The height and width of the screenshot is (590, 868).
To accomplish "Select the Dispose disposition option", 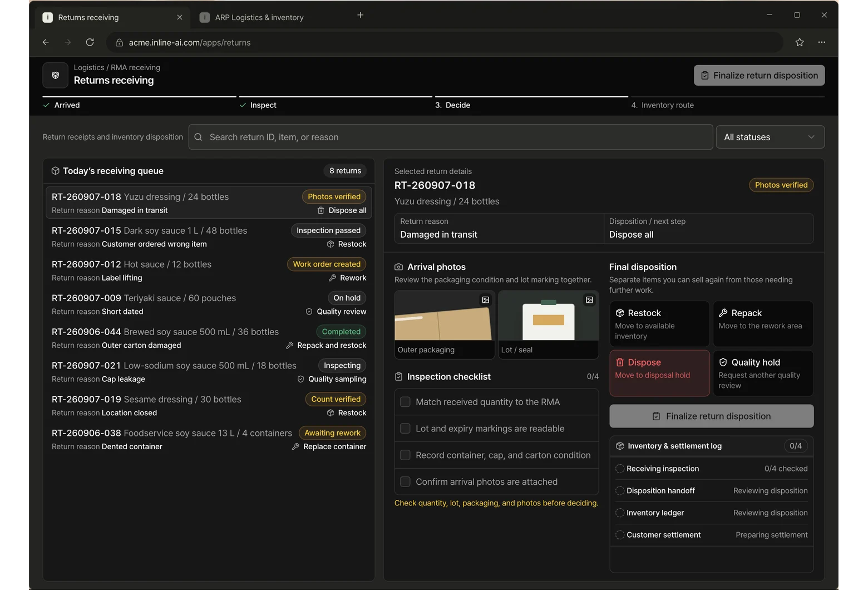I will click(659, 373).
